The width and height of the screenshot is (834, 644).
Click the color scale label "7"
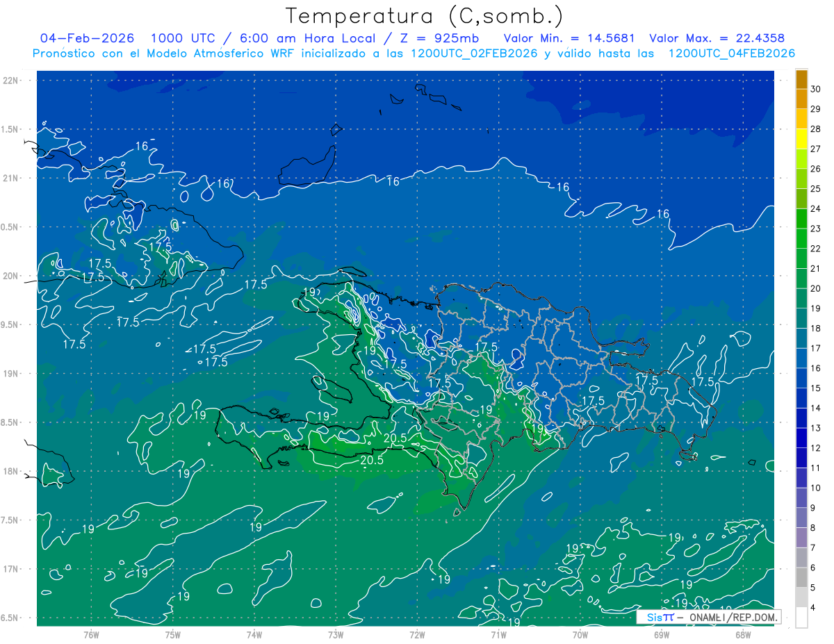coord(813,548)
